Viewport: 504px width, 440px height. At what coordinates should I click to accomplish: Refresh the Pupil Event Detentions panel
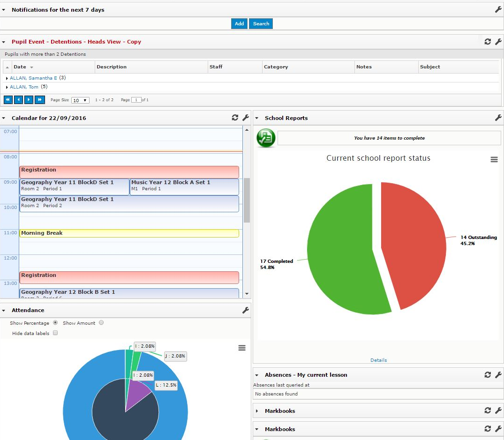pyautogui.click(x=488, y=41)
